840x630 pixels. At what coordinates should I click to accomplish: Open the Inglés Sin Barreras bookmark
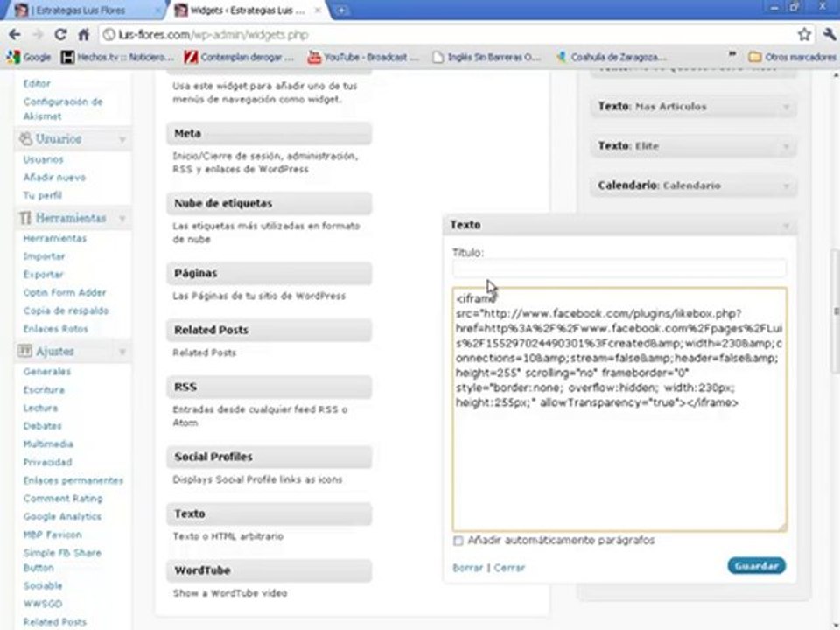[486, 57]
